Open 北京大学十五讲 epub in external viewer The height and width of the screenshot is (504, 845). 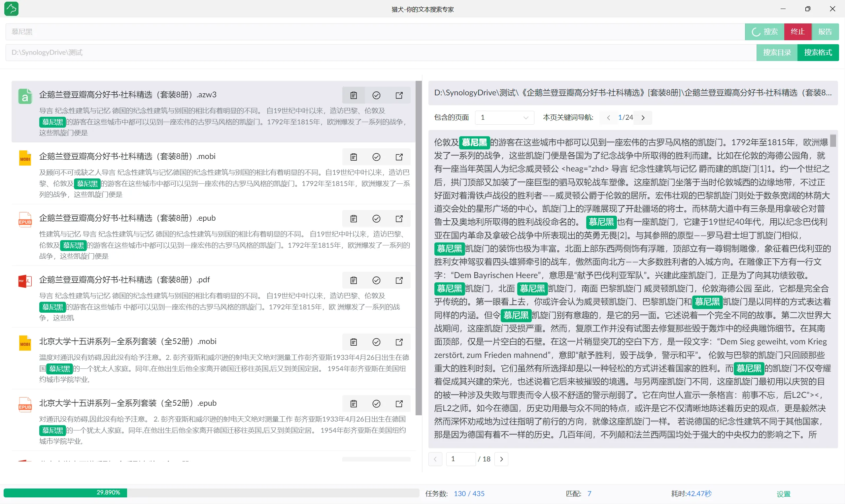click(399, 403)
